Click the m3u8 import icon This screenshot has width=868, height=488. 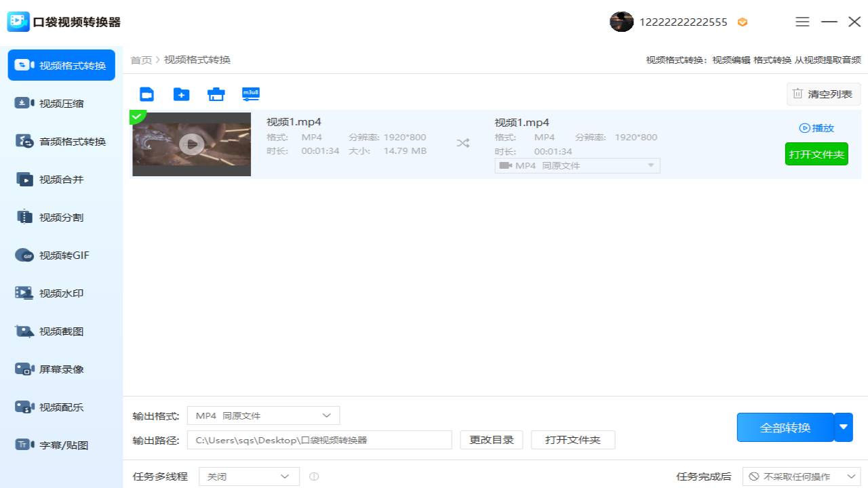pyautogui.click(x=250, y=94)
